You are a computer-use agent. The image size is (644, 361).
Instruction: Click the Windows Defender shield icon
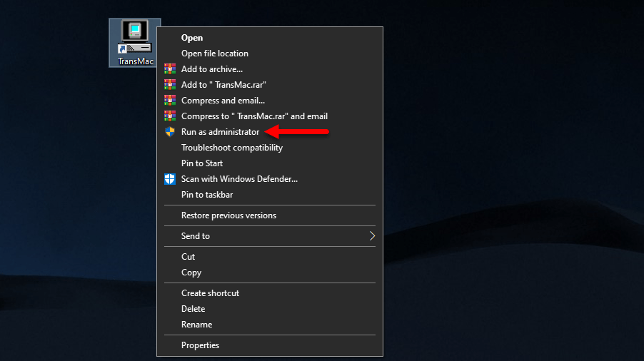170,179
